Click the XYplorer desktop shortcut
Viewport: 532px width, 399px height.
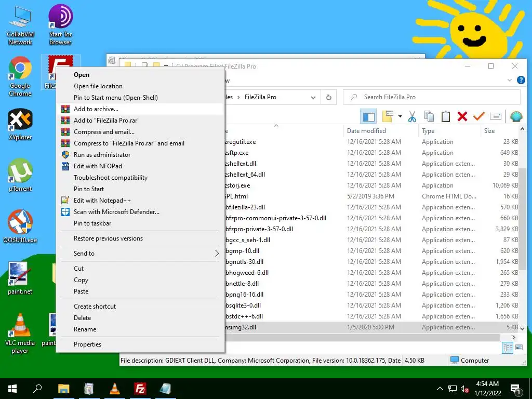pos(20,125)
